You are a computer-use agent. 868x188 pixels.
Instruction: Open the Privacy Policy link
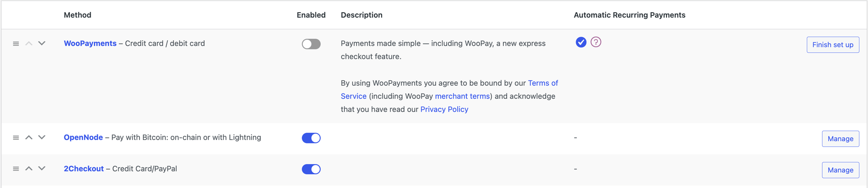[444, 109]
